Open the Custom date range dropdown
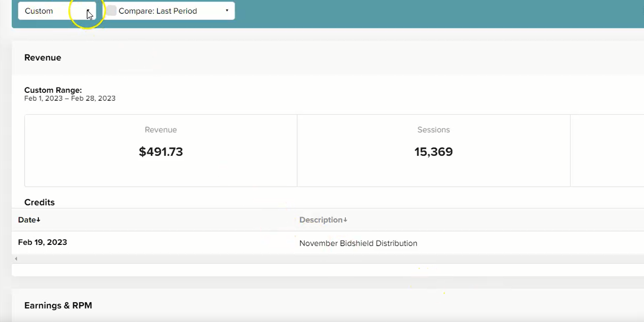644x322 pixels. tap(57, 10)
